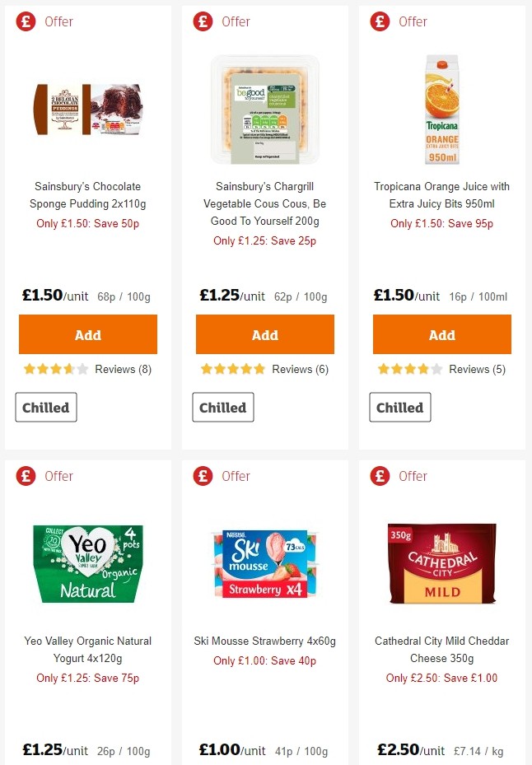
Task: Click the Offer pound icon above Yeo Valley yogurt
Action: [26, 476]
